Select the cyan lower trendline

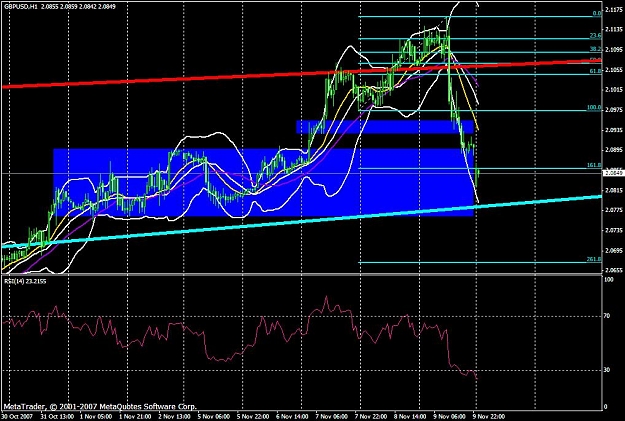tap(302, 221)
